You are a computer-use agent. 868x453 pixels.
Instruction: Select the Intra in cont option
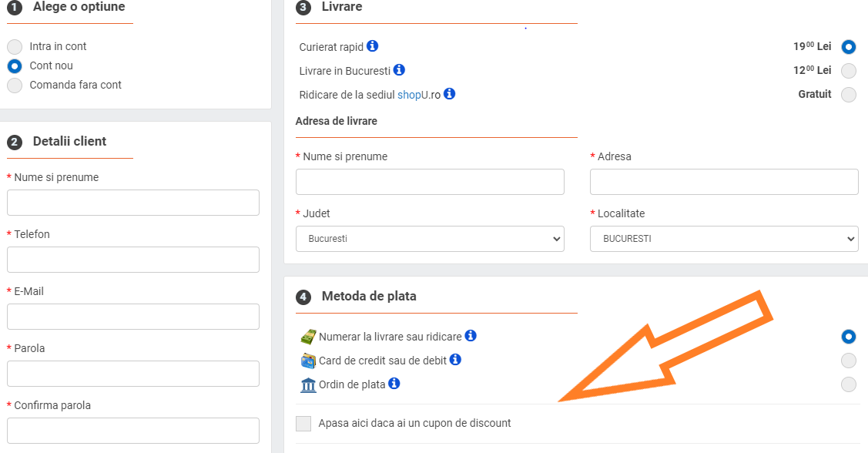point(15,47)
